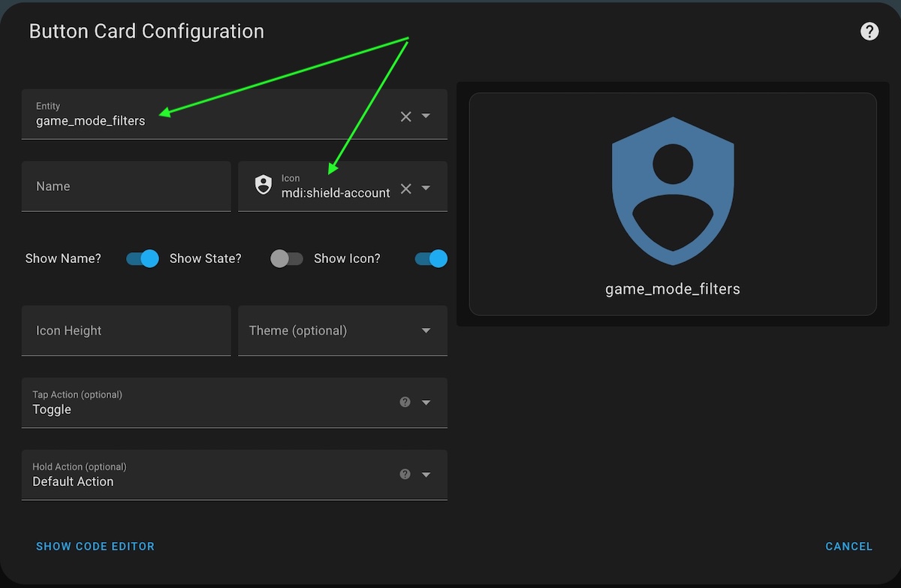Click the game_mode_filters label on the preview card
This screenshot has height=588, width=901.
pyautogui.click(x=672, y=288)
